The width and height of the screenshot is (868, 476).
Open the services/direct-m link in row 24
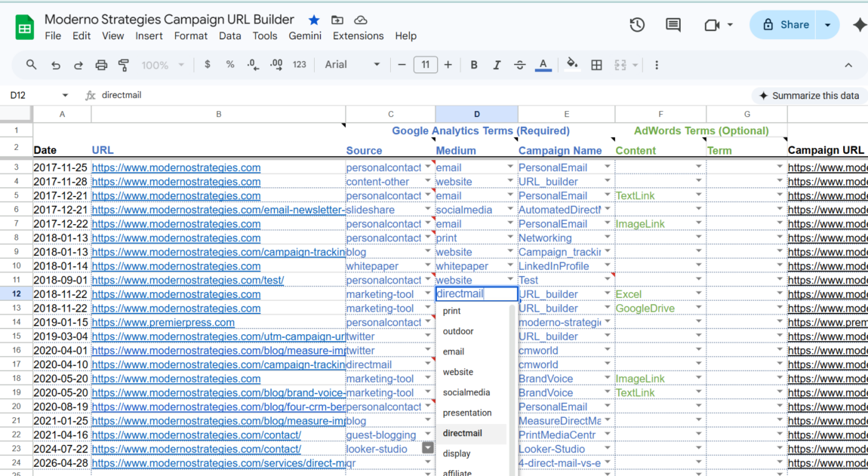(x=218, y=462)
